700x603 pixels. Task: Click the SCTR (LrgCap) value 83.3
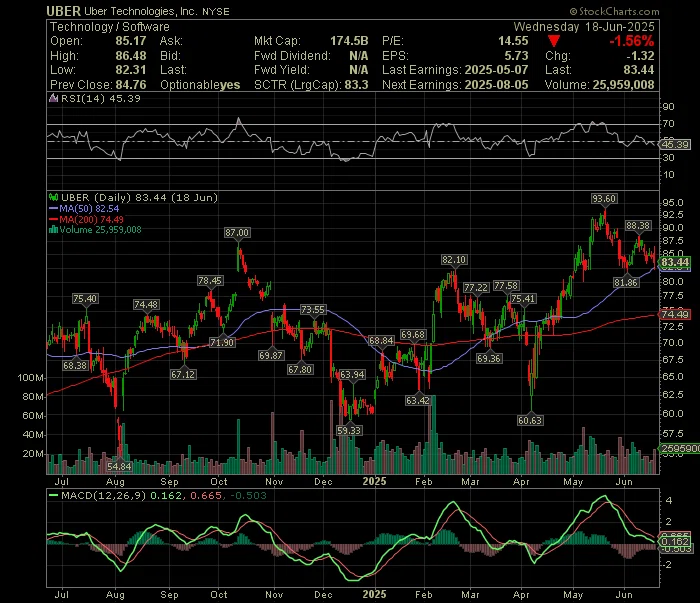point(356,84)
